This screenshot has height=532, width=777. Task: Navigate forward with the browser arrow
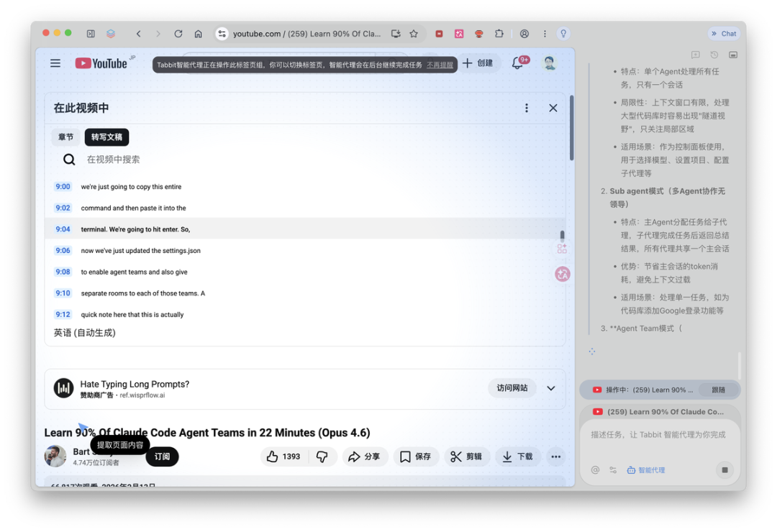158,34
